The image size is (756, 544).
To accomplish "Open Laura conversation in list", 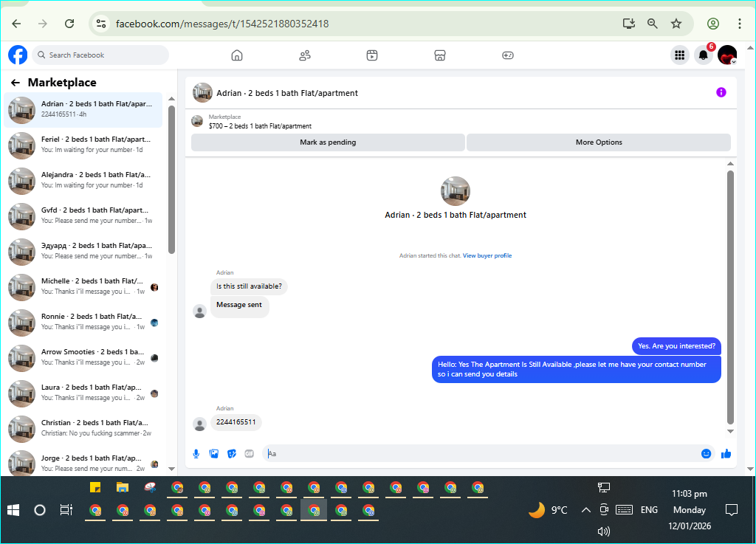I will (x=83, y=393).
